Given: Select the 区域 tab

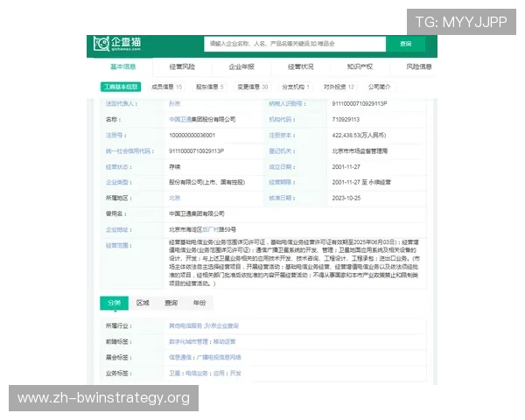Looking at the screenshot, I should point(143,303).
